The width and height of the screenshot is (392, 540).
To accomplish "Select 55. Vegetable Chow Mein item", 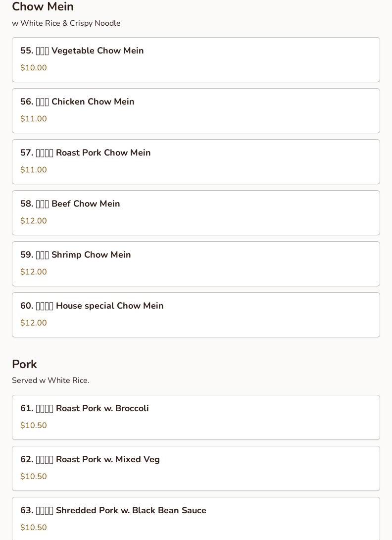I will point(196,59).
